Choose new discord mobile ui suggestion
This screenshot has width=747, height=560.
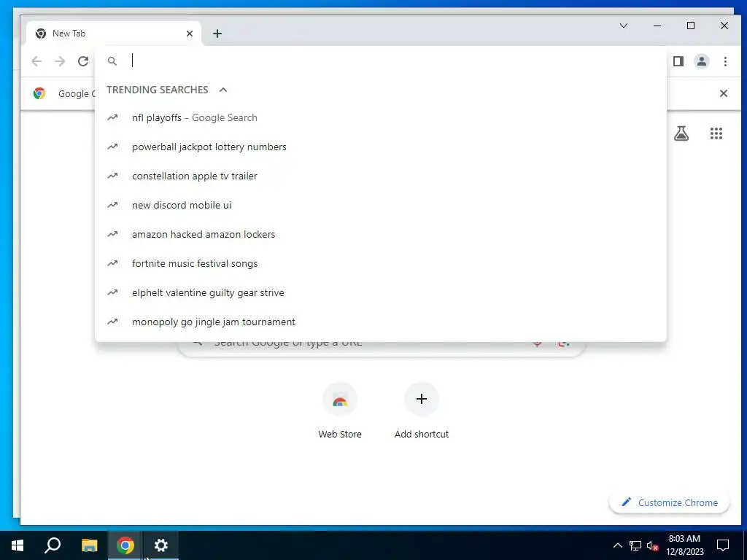coord(381,205)
